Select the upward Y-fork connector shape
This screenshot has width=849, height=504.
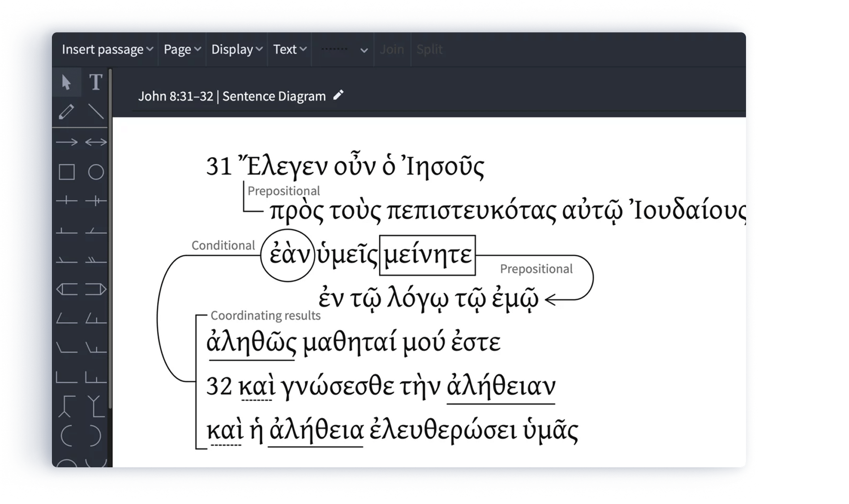96,406
